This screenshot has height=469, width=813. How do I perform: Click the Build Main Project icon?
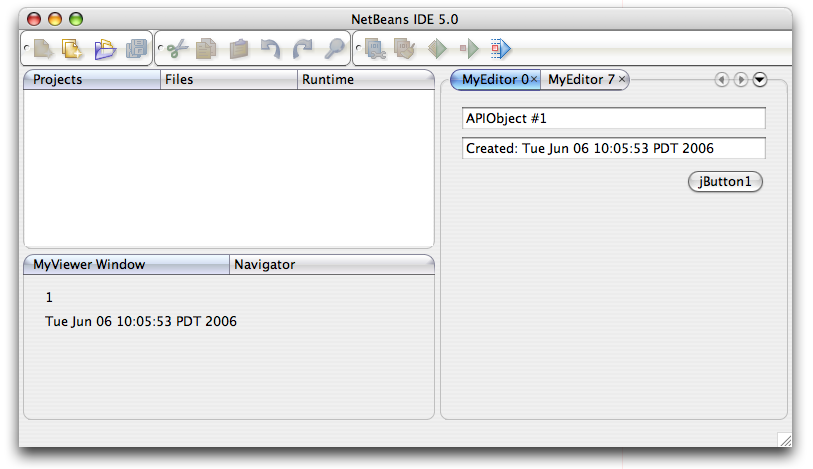click(375, 49)
